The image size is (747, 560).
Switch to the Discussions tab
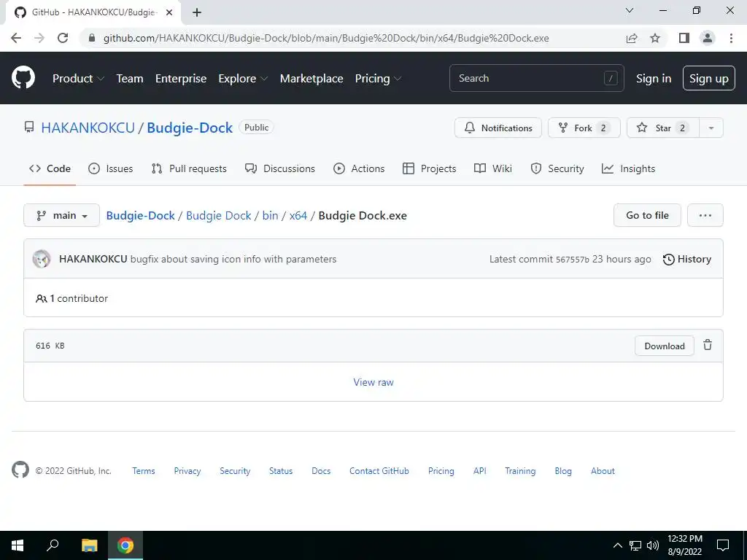pos(279,168)
